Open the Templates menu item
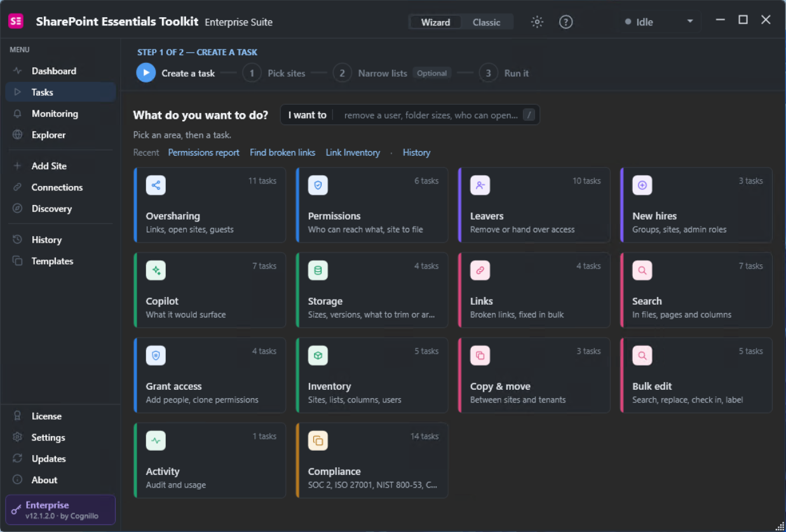This screenshot has width=786, height=532. pos(60,261)
